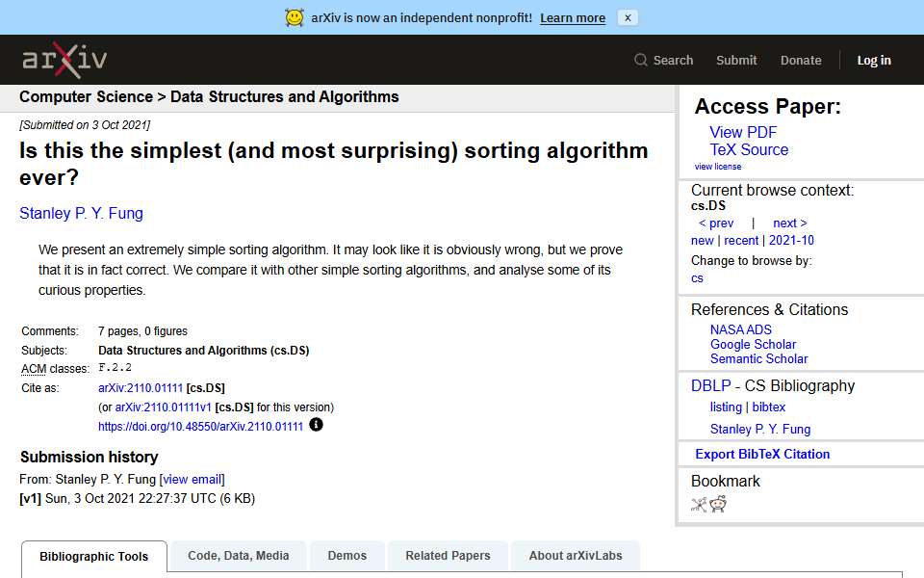Screen dimensions: 924x578
Task: Open the DBLP bibtex link
Action: pos(768,407)
